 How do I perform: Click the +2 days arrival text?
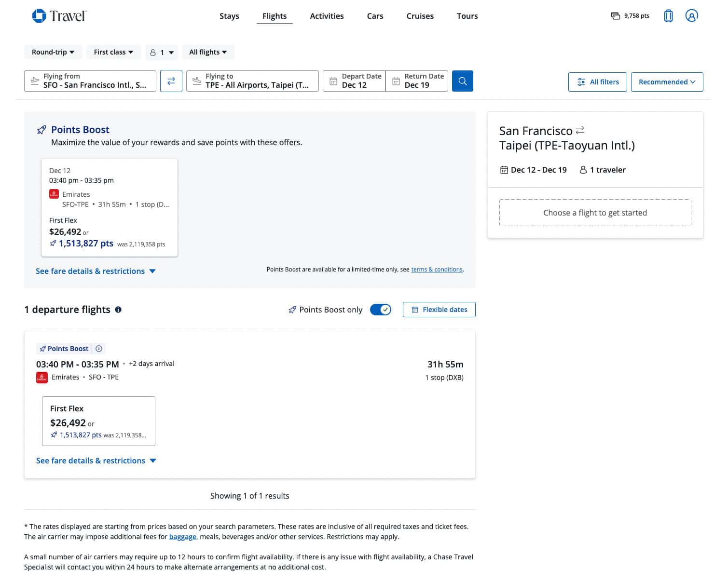(151, 364)
